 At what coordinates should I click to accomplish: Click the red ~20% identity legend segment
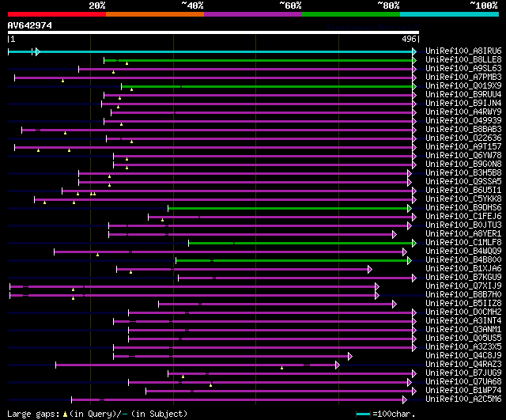pyautogui.click(x=57, y=14)
